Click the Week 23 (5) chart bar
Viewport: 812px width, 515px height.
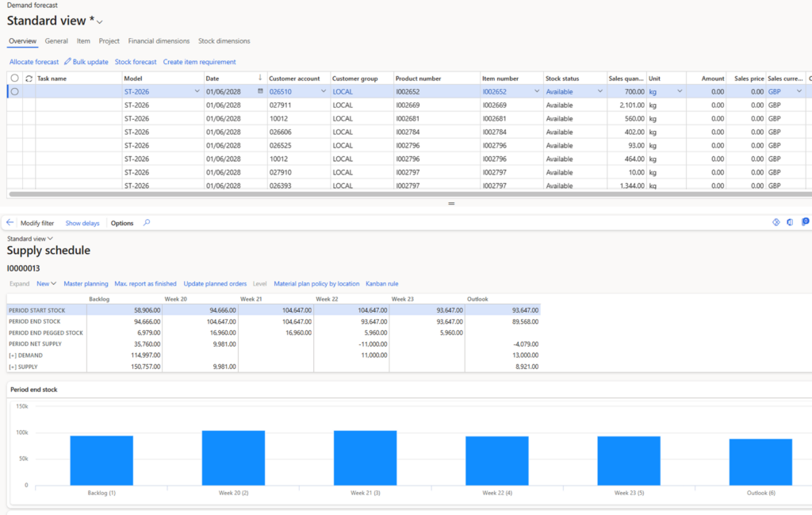coord(629,461)
